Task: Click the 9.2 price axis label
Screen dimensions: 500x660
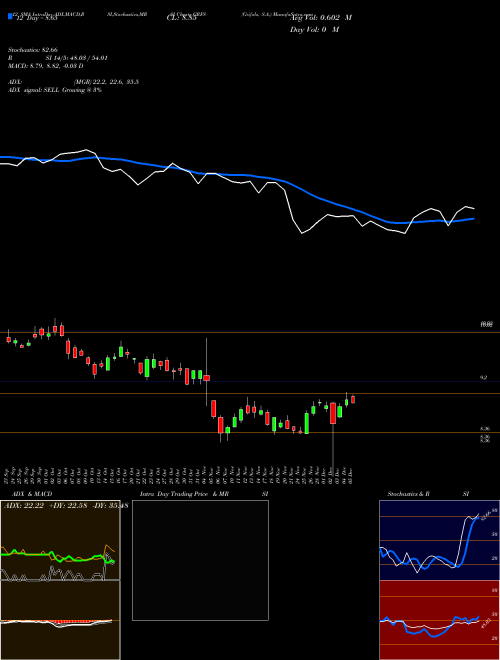Action: point(484,378)
